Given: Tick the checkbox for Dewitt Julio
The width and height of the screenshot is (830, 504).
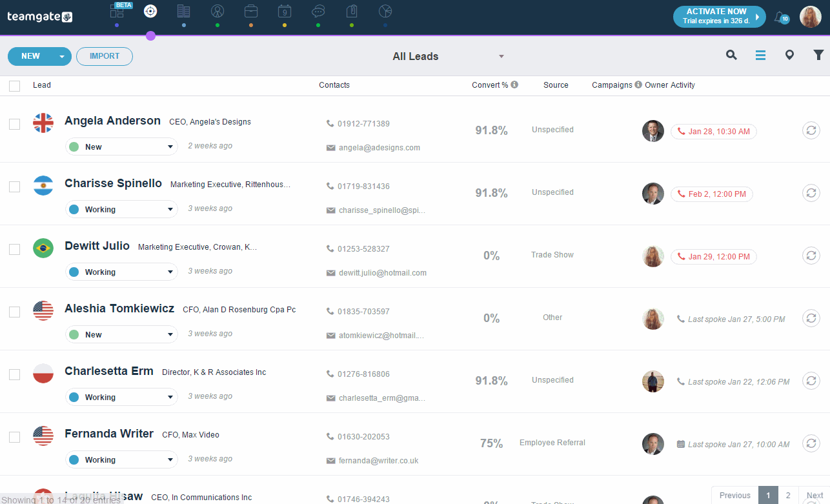Looking at the screenshot, I should point(15,250).
